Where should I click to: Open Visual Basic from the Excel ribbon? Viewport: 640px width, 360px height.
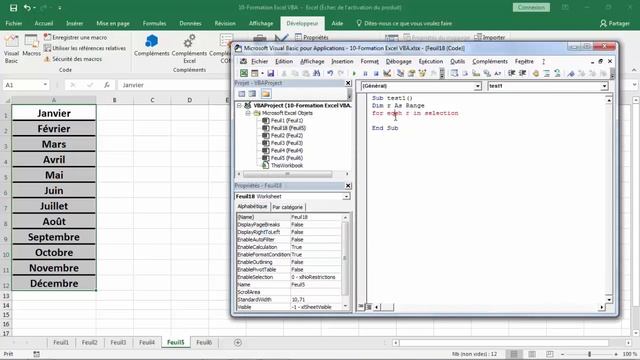(11, 48)
